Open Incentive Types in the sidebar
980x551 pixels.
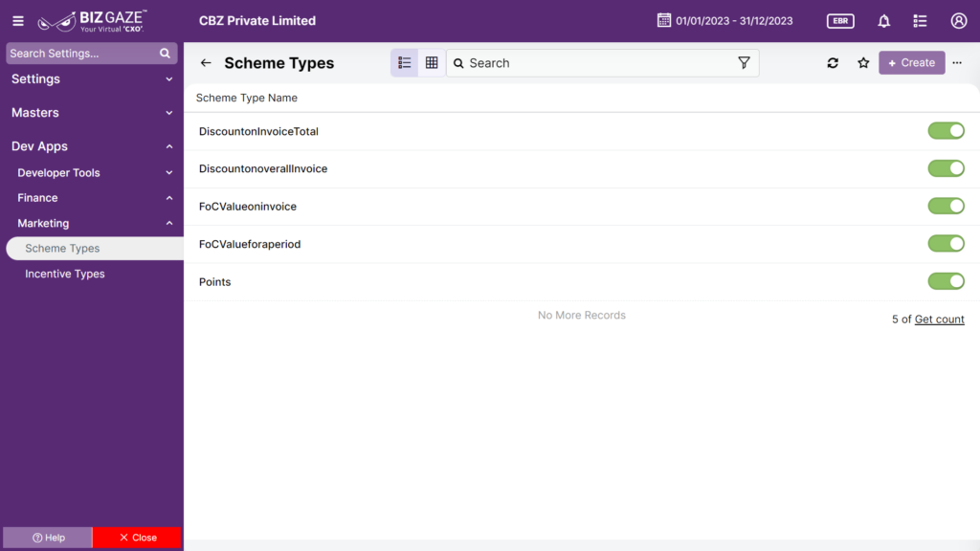[65, 275]
